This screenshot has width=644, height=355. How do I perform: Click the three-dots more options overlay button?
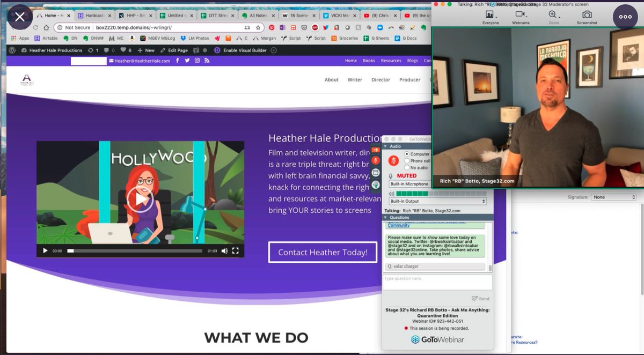tap(625, 17)
